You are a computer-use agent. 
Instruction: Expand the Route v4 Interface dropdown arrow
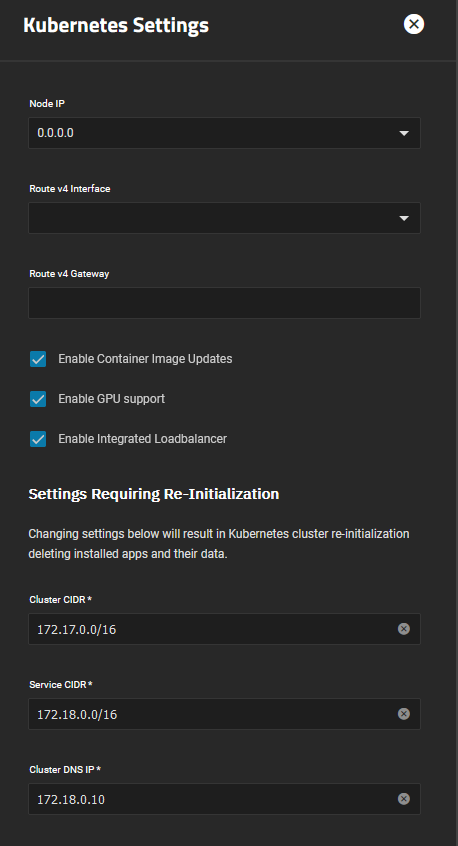404,219
